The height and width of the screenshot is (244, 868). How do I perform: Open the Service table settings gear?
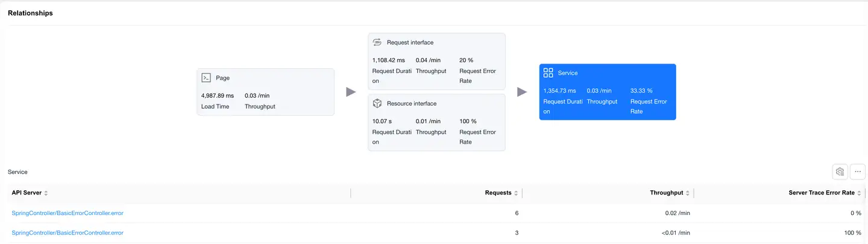point(840,172)
